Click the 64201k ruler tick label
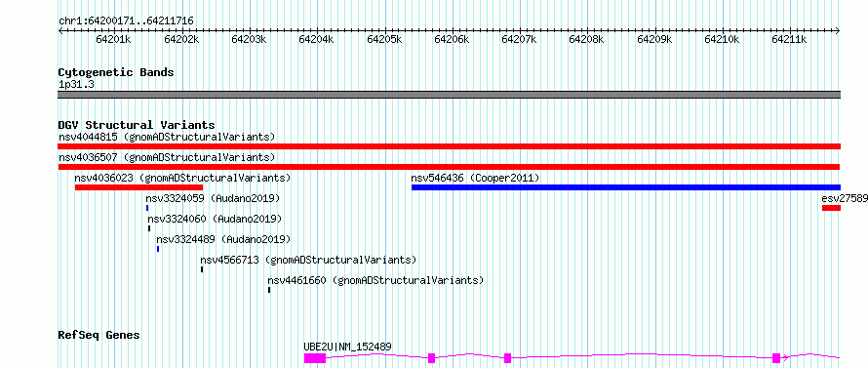This screenshot has width=868, height=368. (113, 39)
